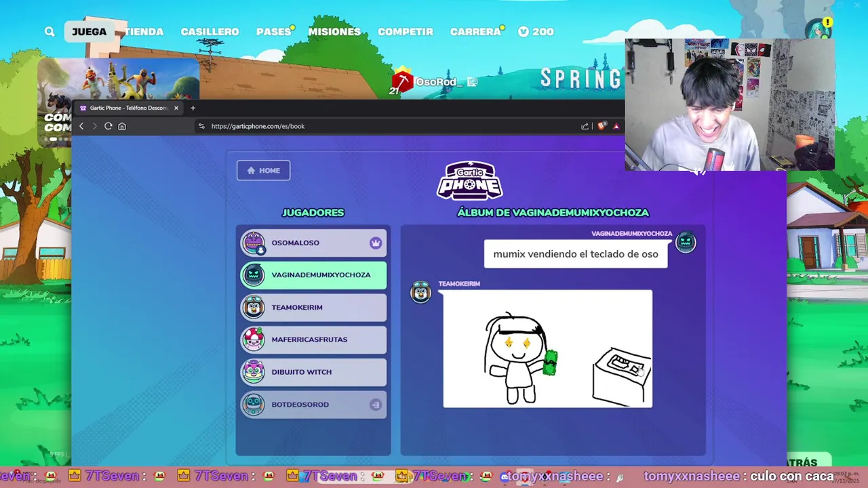Screen dimensions: 868x488
Task: Open the JUEGA tab in Fortnite
Action: [90, 32]
